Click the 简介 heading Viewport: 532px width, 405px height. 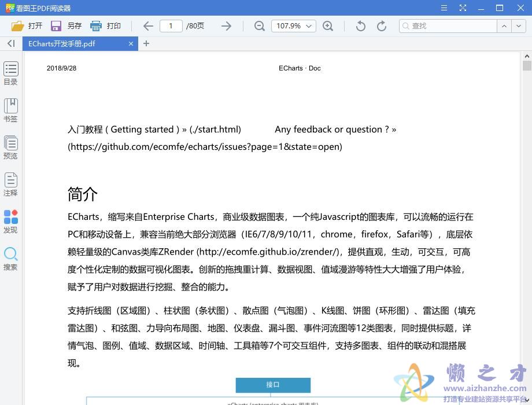pos(83,194)
